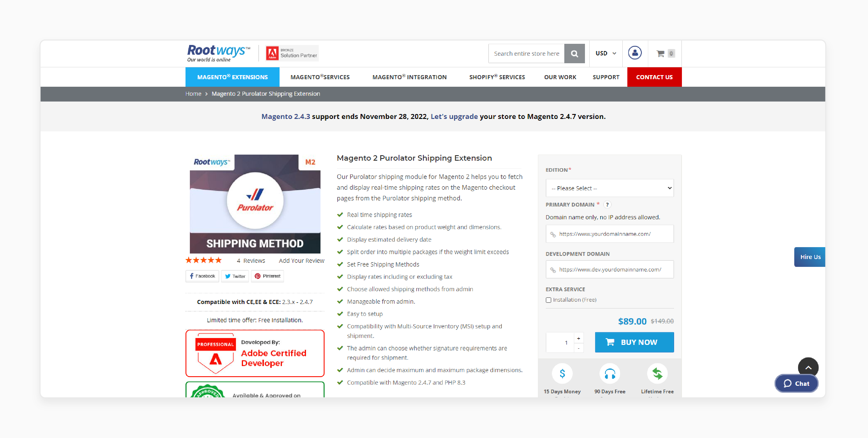The image size is (868, 438).
Task: Open Magento Services menu
Action: [x=320, y=77]
